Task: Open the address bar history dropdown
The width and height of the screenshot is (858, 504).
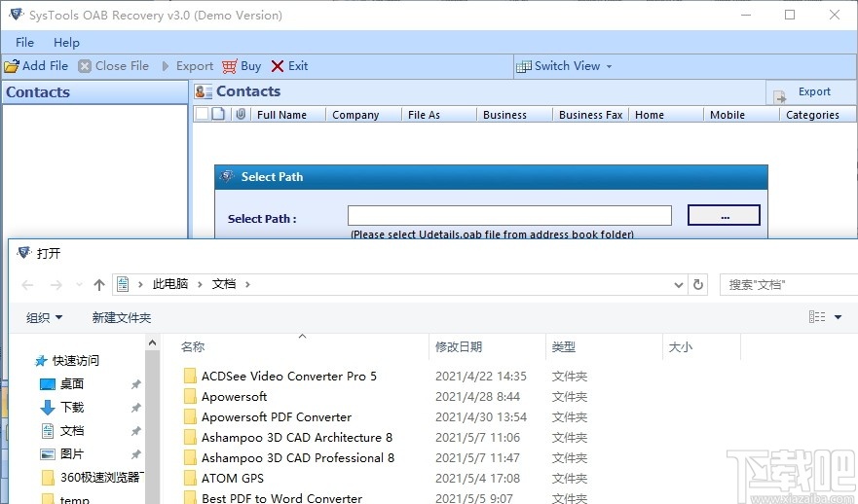Action: pyautogui.click(x=679, y=285)
